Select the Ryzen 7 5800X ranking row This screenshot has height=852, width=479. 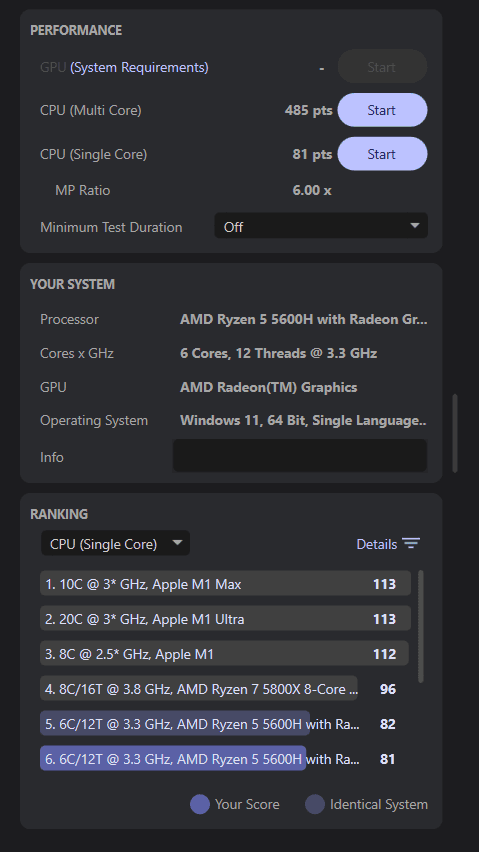click(x=199, y=688)
